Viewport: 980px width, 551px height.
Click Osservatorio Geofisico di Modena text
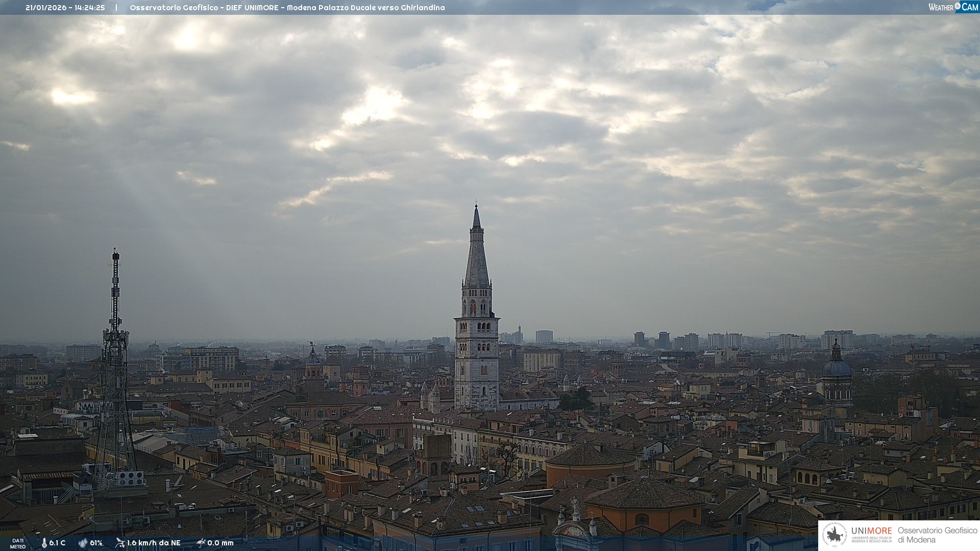click(x=937, y=535)
